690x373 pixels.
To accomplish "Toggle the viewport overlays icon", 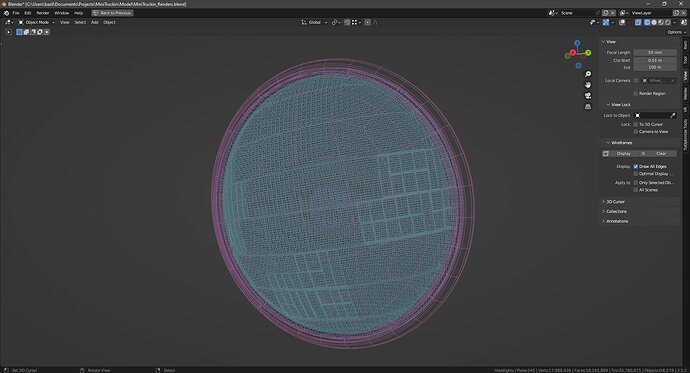I will tap(622, 22).
